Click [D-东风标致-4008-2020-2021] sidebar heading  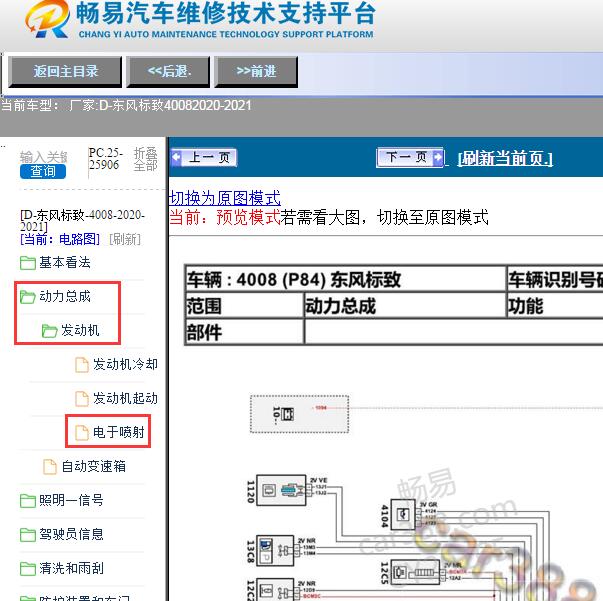click(82, 220)
